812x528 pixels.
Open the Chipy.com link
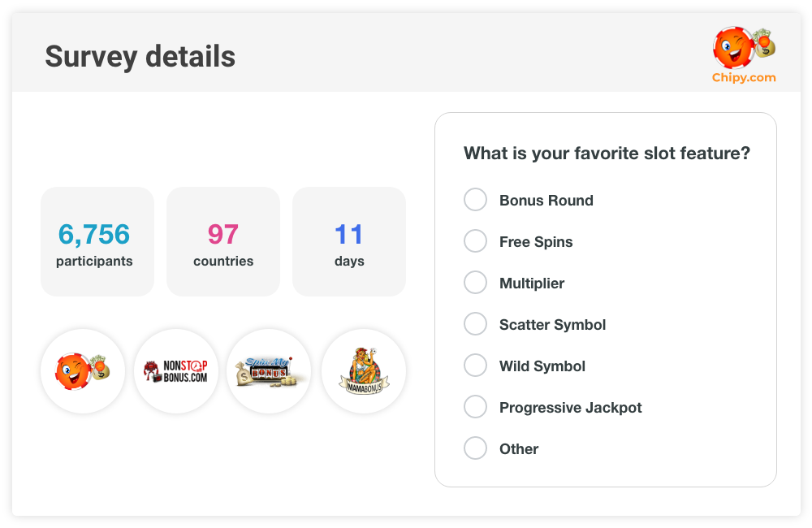(745, 79)
